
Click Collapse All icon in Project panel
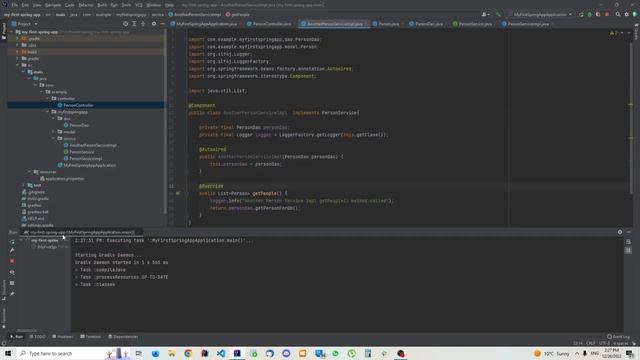(x=143, y=24)
